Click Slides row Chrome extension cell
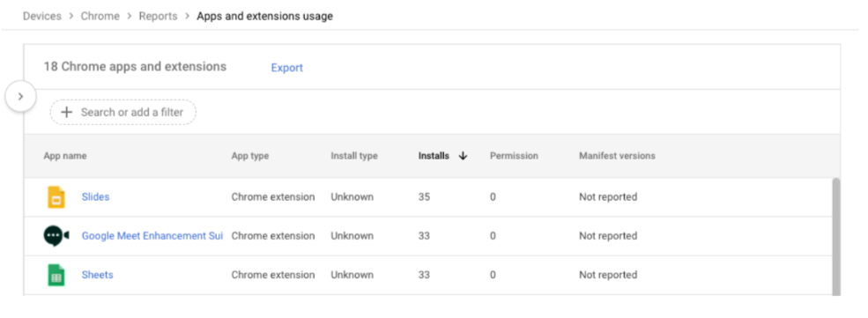This screenshot has width=868, height=318. click(273, 197)
